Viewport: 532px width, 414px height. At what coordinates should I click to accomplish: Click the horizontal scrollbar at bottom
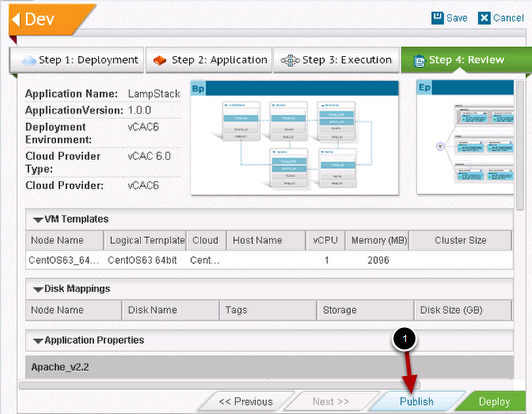click(220, 385)
